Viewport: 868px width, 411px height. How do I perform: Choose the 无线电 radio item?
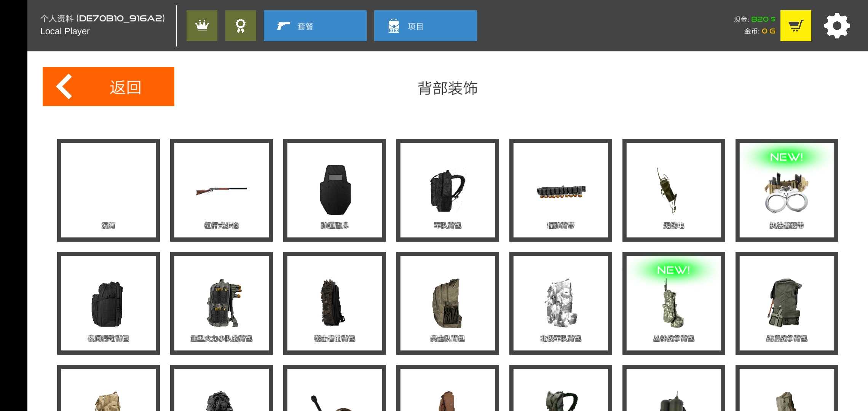[x=674, y=190]
